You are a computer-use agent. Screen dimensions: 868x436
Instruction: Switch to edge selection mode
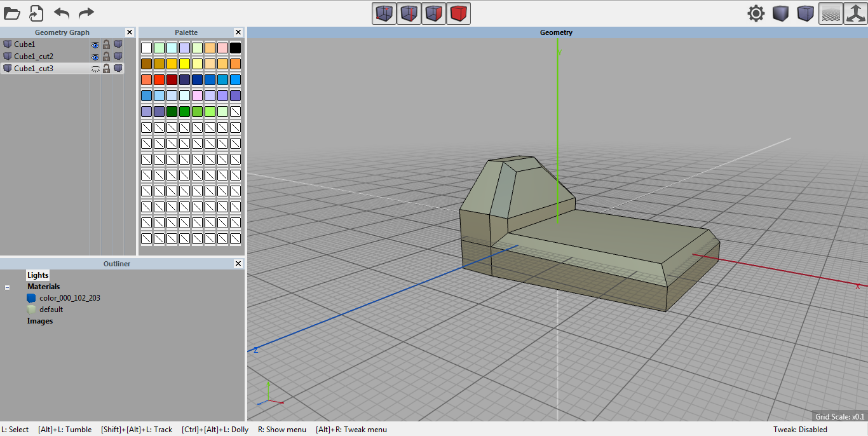pos(409,13)
